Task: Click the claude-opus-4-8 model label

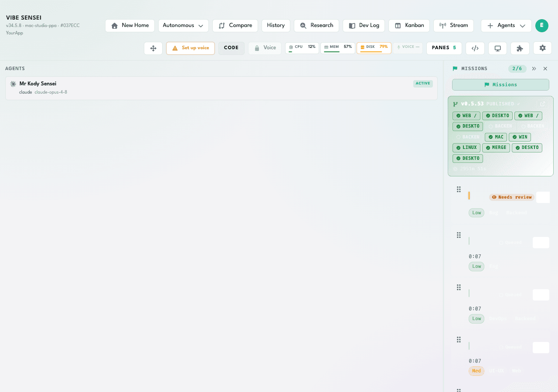Action: tap(51, 92)
